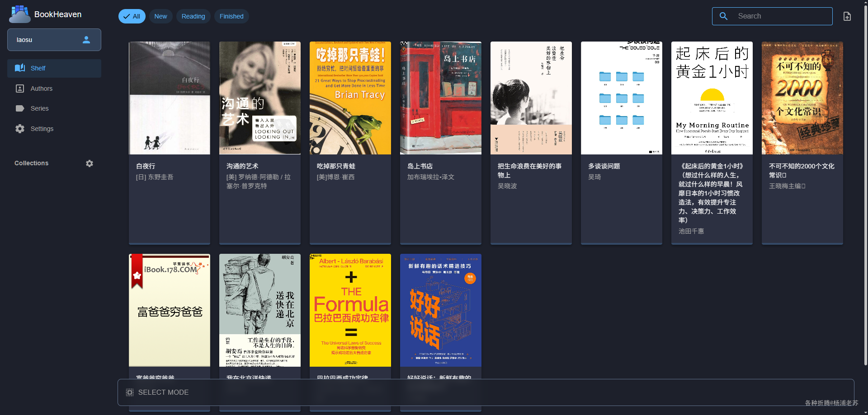
Task: Click the laosu account button
Action: 54,40
